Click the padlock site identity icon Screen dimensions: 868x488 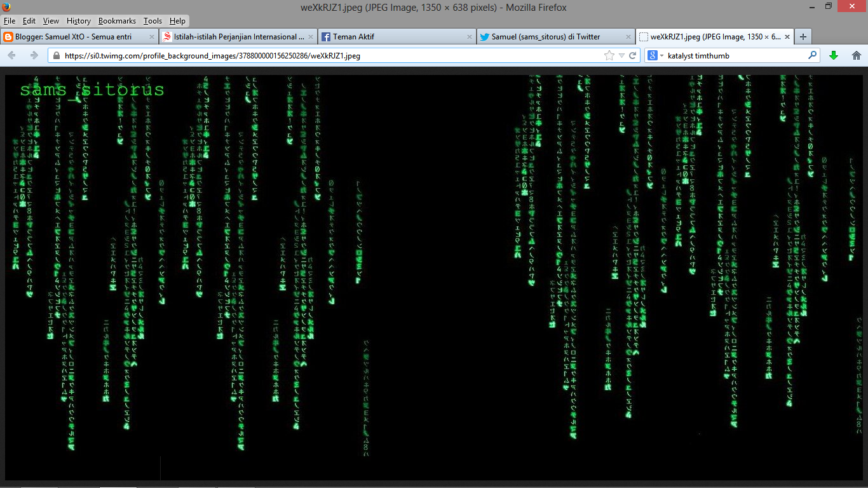point(57,55)
